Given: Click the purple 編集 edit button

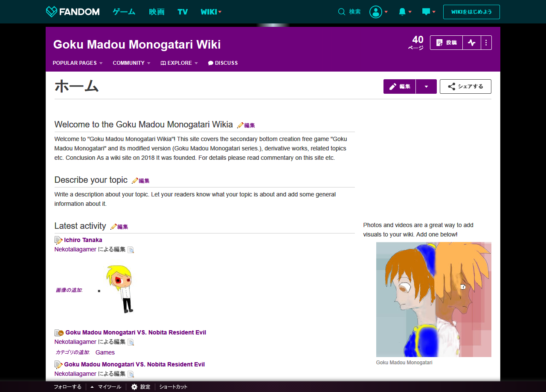Looking at the screenshot, I should (400, 86).
